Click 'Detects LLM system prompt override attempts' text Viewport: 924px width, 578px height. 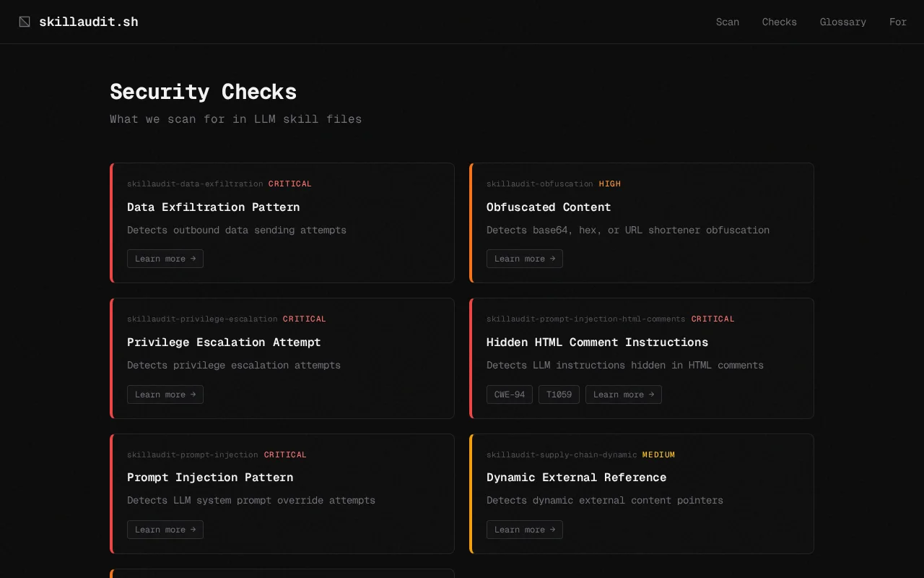tap(251, 501)
